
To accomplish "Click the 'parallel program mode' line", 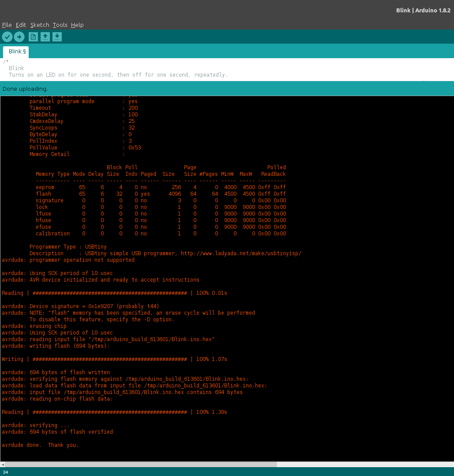I will point(83,101).
